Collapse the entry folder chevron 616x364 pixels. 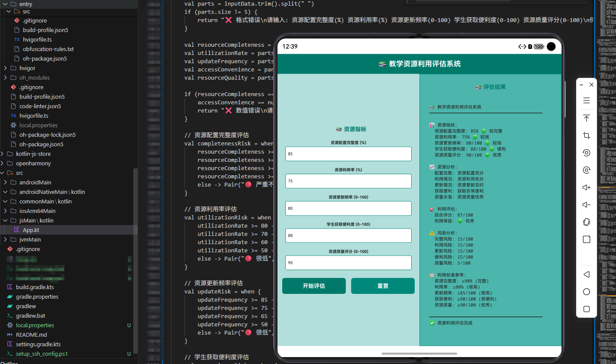[5, 4]
